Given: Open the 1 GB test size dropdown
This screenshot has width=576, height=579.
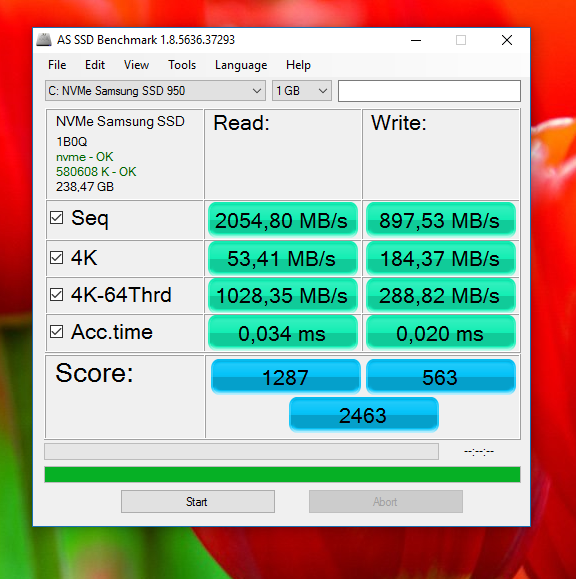Looking at the screenshot, I should pos(302,90).
